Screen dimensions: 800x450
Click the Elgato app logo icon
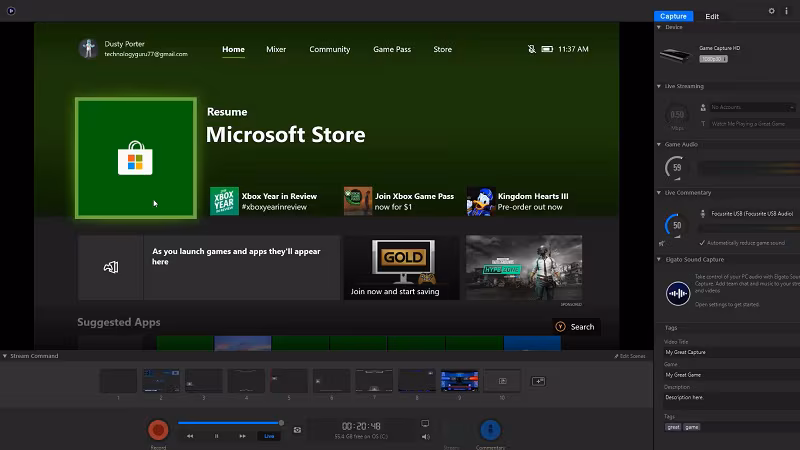(x=11, y=11)
